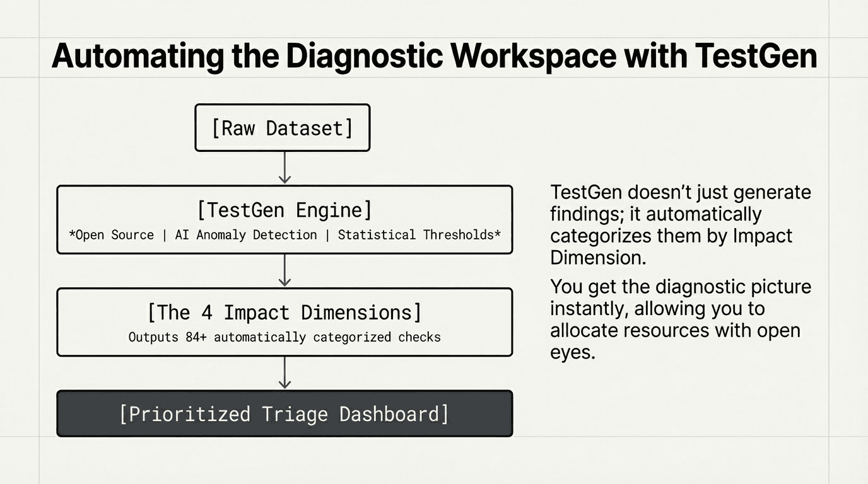Select the TestGen Engine heading
The image size is (868, 484).
[x=284, y=210]
